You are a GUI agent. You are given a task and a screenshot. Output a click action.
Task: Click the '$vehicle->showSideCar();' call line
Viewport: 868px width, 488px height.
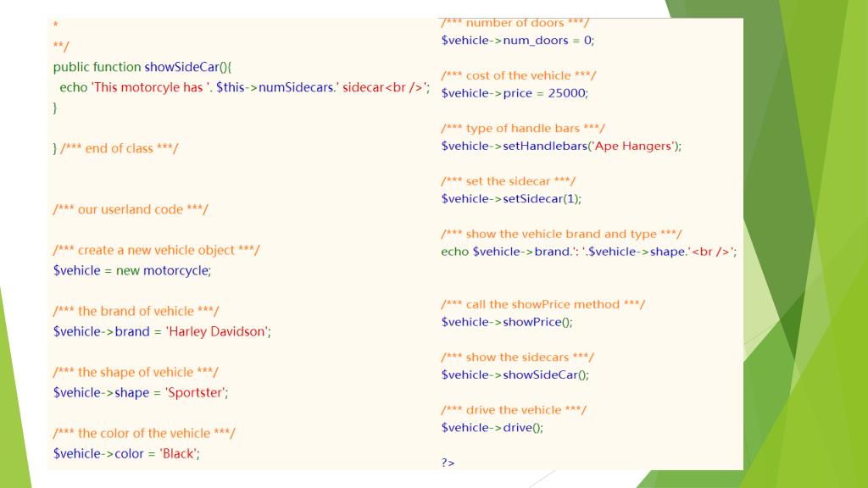515,374
